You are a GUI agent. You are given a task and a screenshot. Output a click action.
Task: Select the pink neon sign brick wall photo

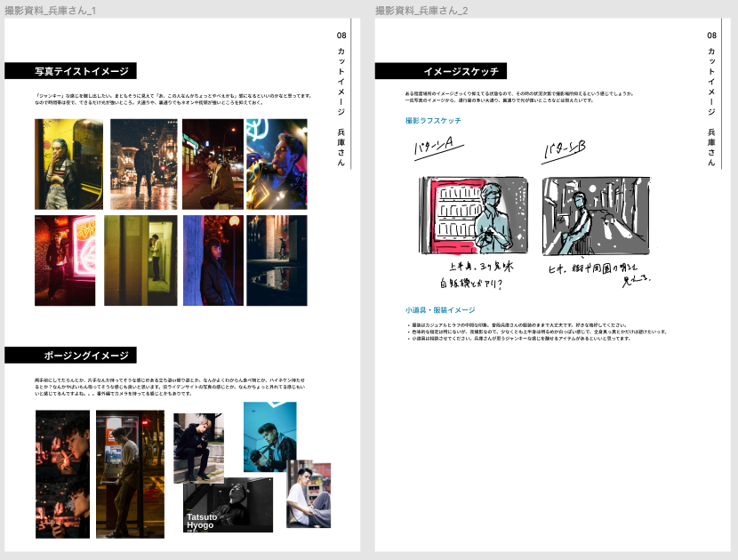click(65, 260)
